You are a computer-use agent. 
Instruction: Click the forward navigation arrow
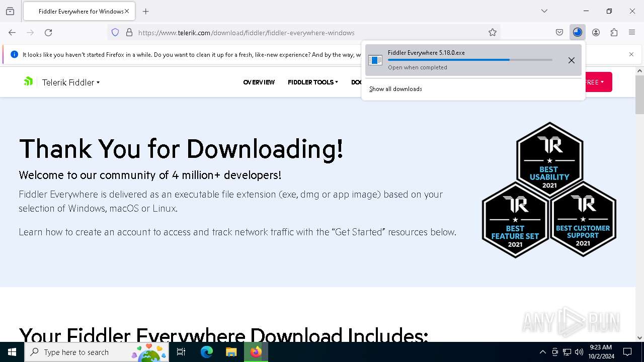[x=30, y=32]
